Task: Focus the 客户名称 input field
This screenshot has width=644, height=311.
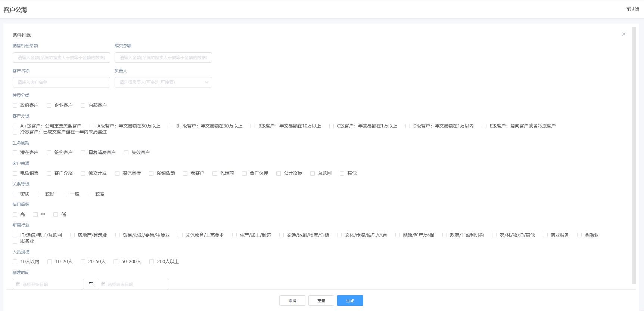Action: [61, 82]
